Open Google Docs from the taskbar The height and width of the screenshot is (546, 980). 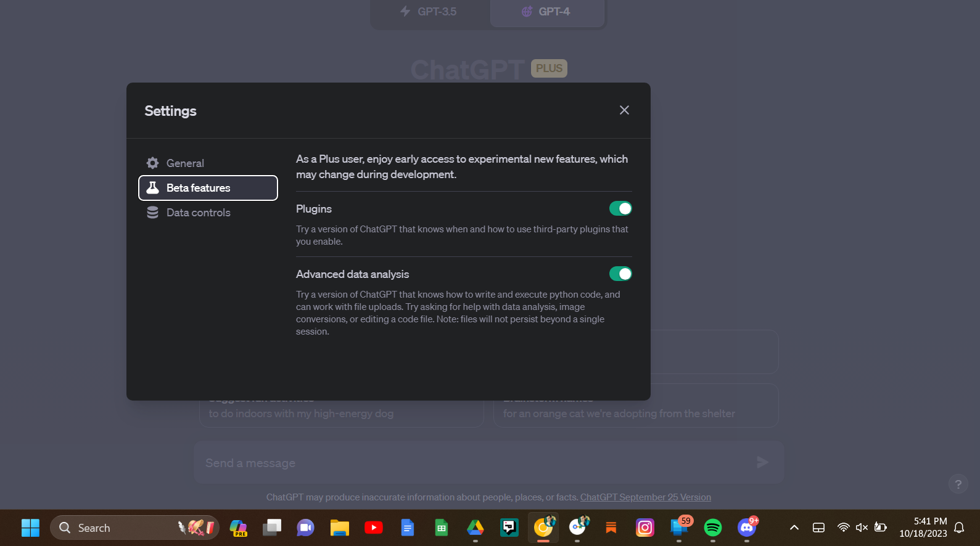pos(408,528)
